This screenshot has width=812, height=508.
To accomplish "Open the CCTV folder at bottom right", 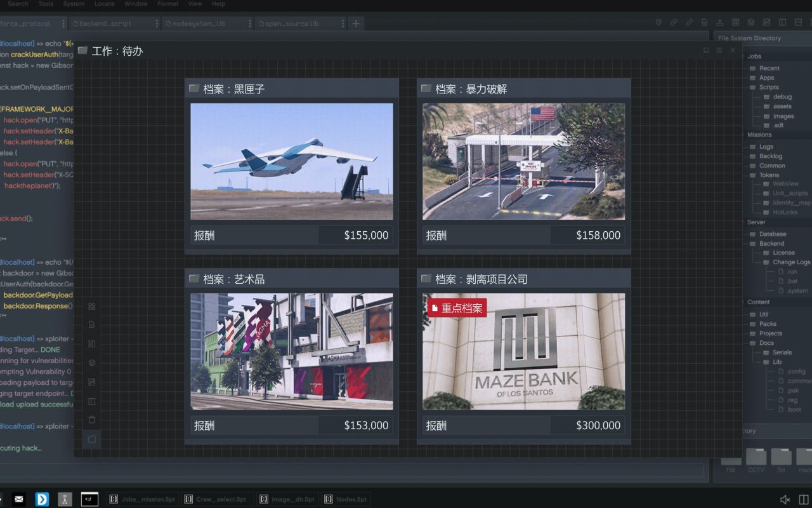I will click(x=756, y=461).
